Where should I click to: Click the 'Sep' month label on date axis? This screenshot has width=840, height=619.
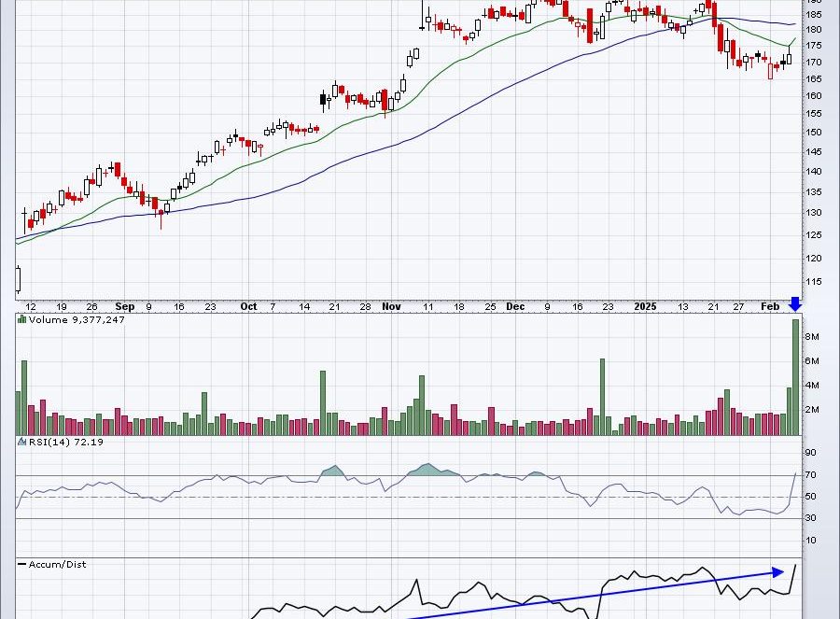(125, 306)
